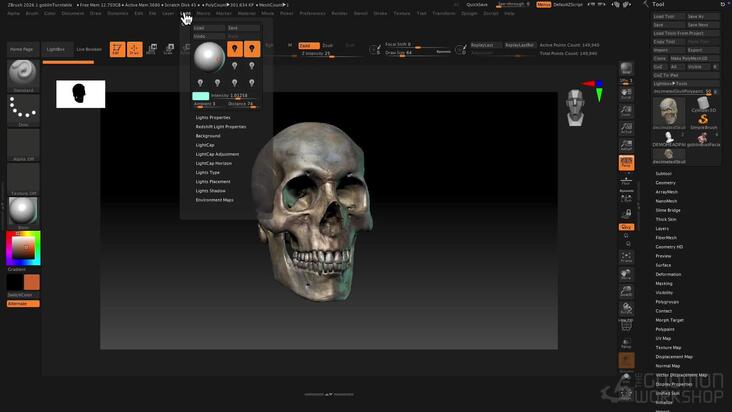Click the lock camera icon

click(626, 214)
